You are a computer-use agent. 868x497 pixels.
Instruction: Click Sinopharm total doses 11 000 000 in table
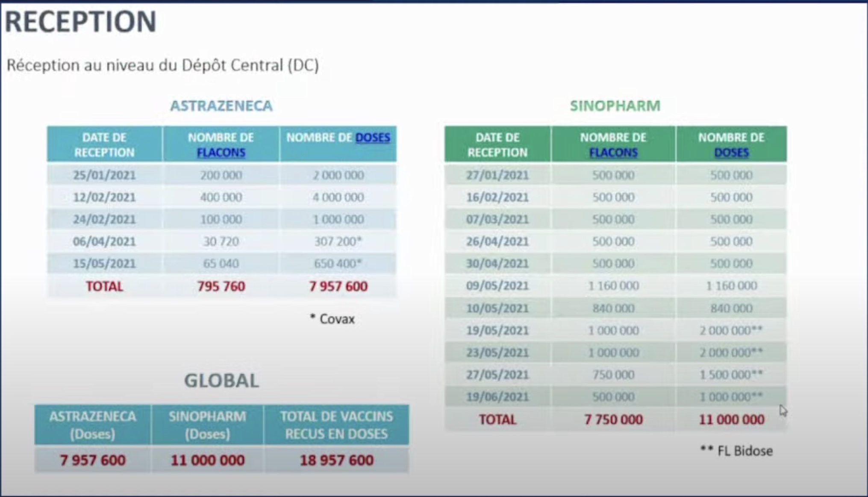(731, 420)
